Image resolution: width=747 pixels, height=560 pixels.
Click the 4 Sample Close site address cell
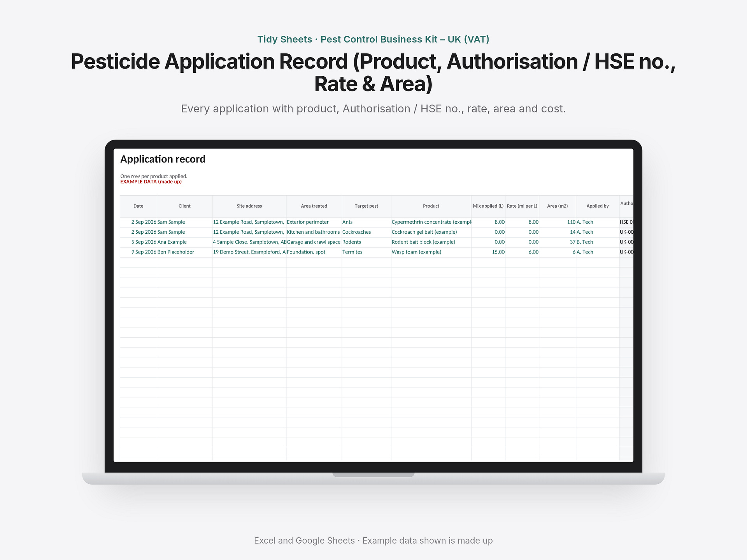tap(249, 242)
